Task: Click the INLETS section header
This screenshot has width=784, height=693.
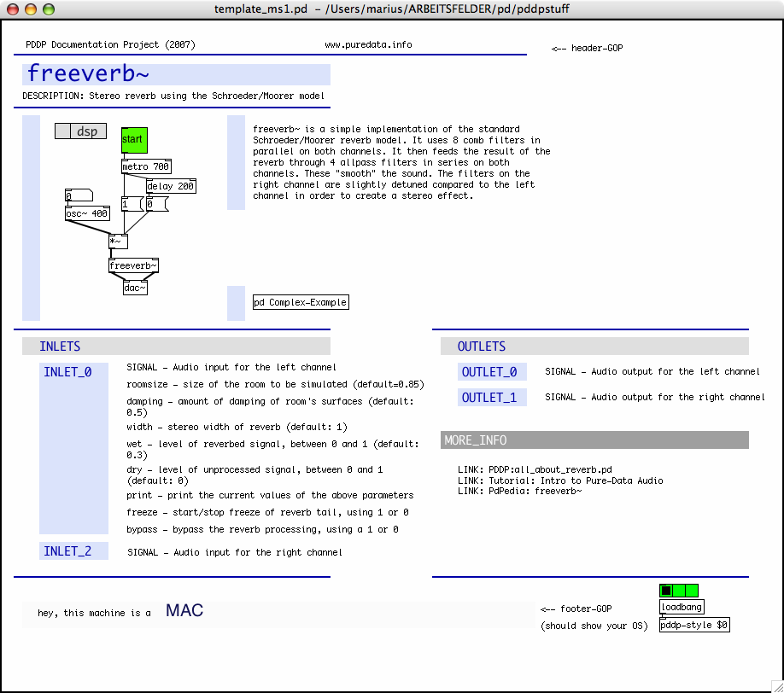Action: (x=176, y=346)
